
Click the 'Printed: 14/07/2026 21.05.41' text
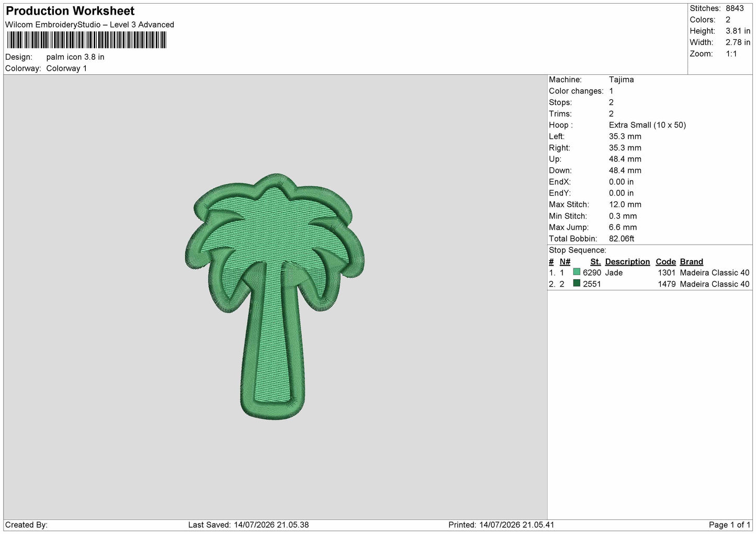tap(501, 525)
